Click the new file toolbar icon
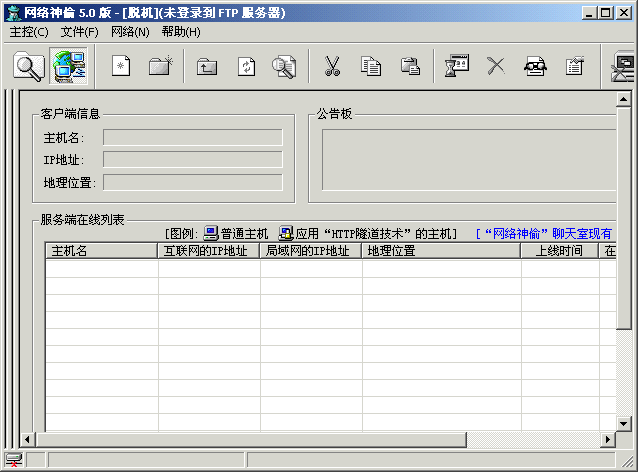The image size is (638, 472). (121, 67)
